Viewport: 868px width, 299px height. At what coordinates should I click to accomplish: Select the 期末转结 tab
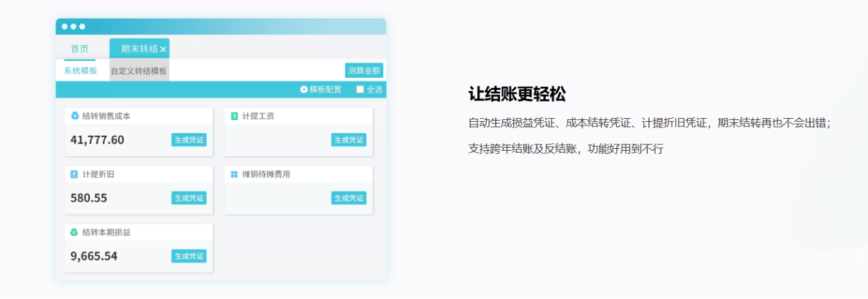pos(139,48)
